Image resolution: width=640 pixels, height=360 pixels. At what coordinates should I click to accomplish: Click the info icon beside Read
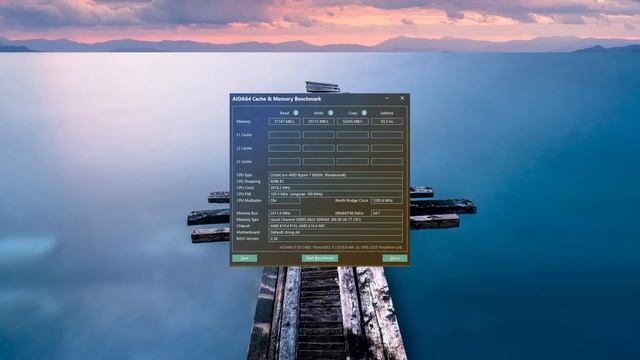tap(296, 113)
